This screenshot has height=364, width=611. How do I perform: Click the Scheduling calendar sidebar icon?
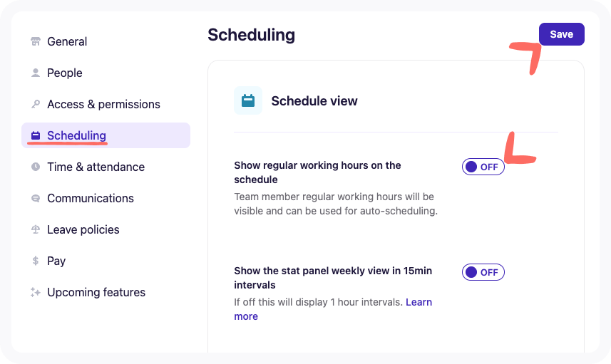point(36,135)
